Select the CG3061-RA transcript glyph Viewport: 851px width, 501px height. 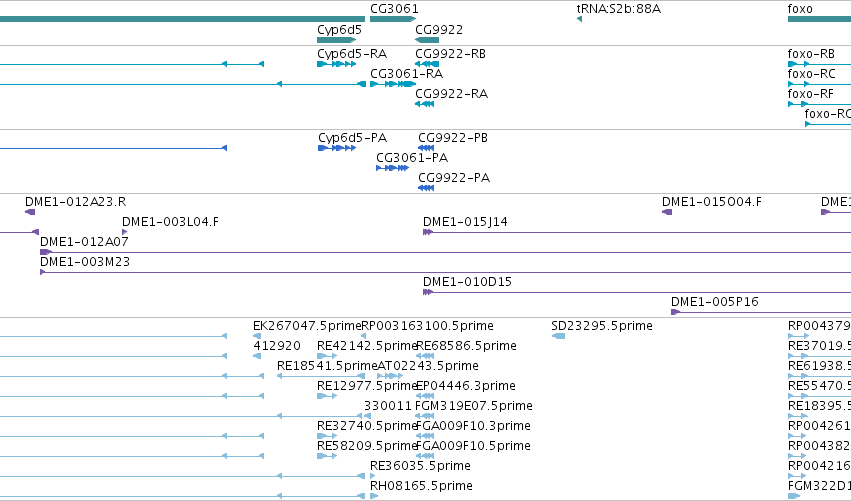click(393, 84)
